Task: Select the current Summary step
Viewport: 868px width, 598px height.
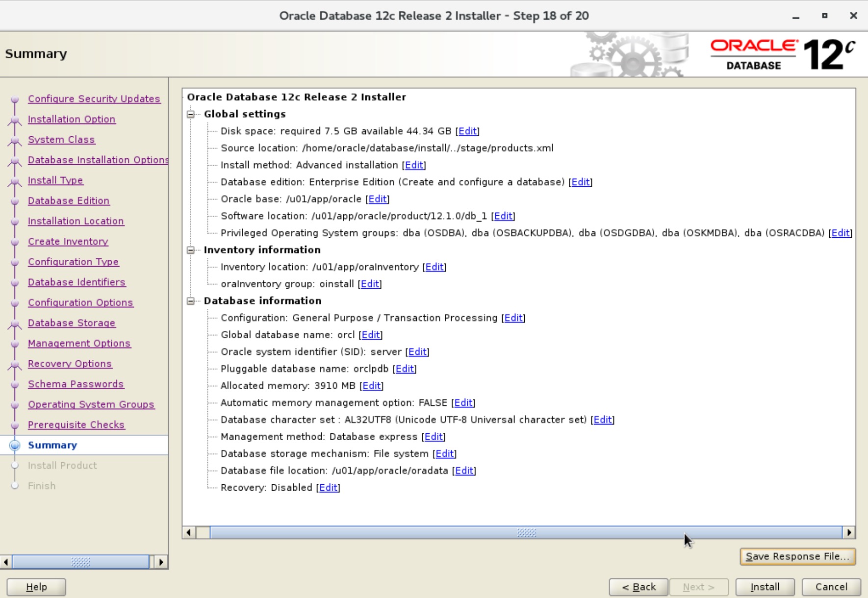Action: coord(52,445)
